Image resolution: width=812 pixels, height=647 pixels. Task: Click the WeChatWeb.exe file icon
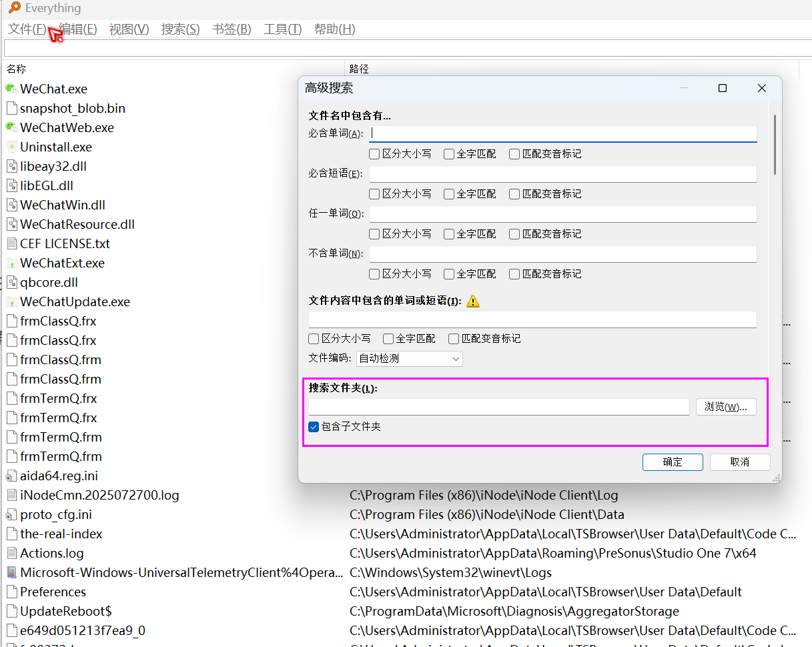11,127
